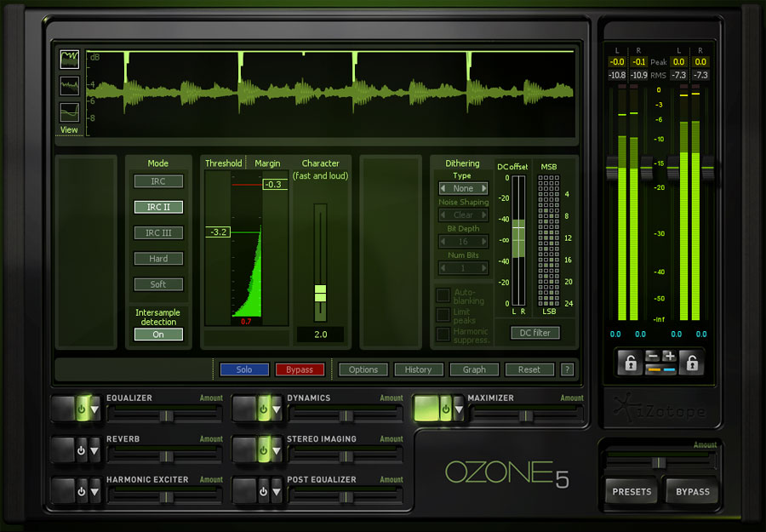
Task: Click the Reset button
Action: [529, 369]
